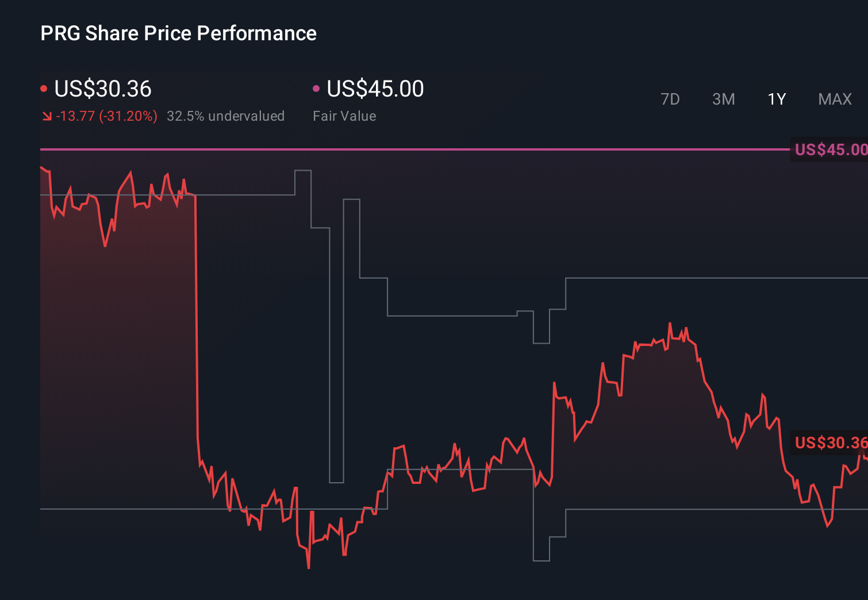The width and height of the screenshot is (868, 600).
Task: Select the US$45.00 price tag on chart edge
Action: (x=829, y=150)
